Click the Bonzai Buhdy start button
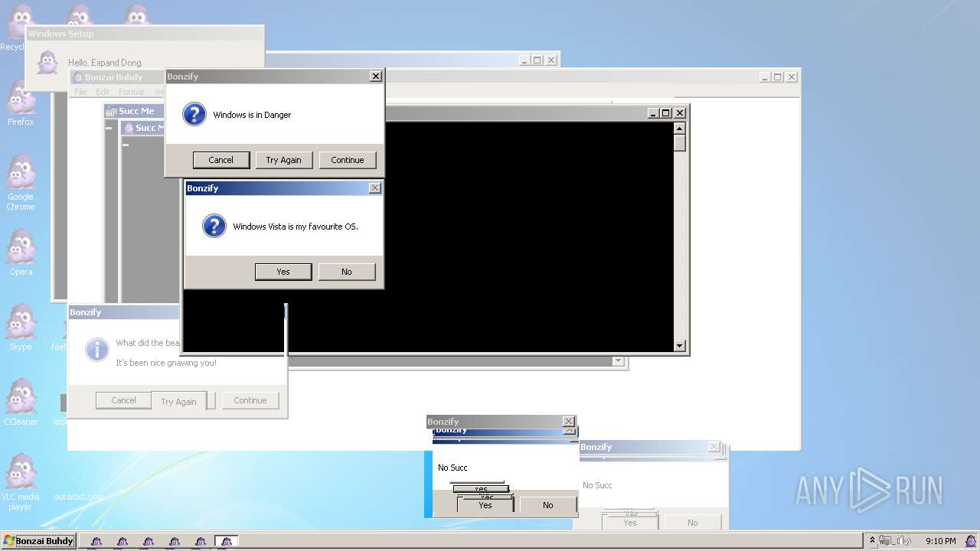Screen dimensions: 980x551 (38, 541)
